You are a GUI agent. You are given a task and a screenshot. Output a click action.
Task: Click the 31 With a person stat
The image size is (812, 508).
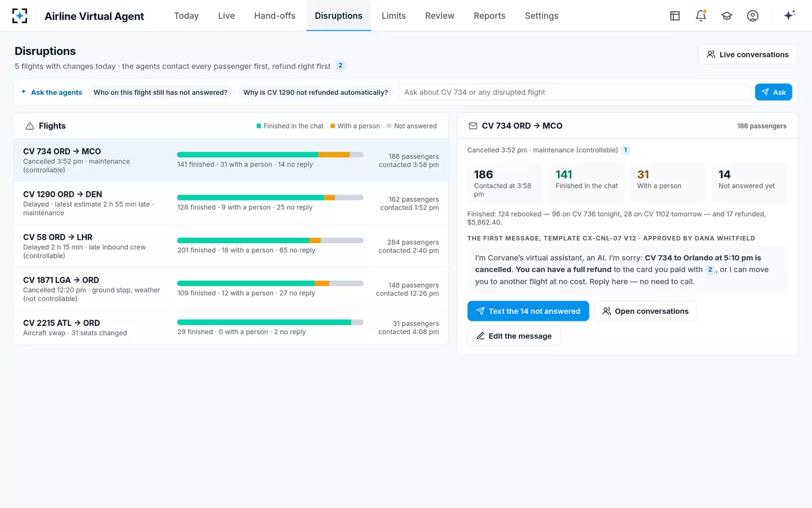668,183
